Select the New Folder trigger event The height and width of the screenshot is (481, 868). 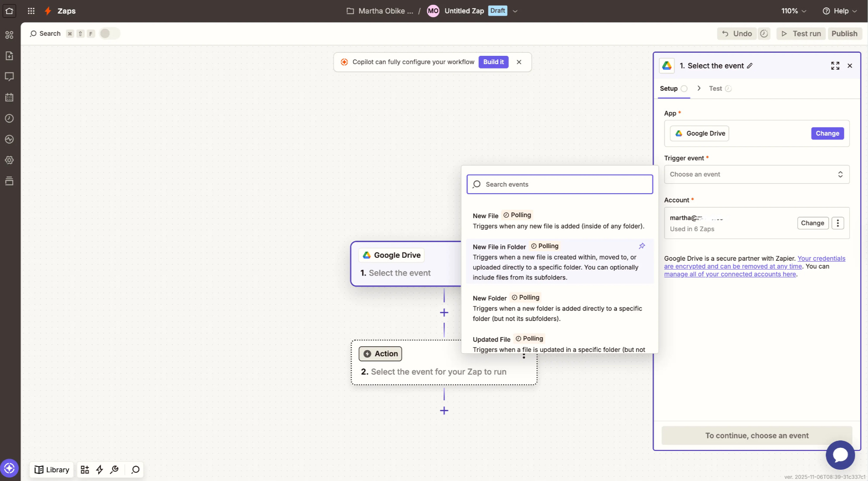pos(560,308)
